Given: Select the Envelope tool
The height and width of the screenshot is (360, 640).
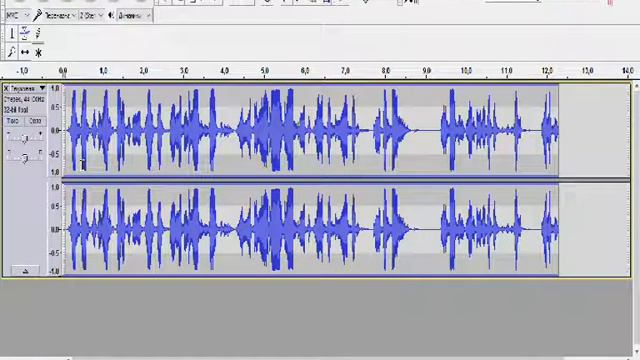Looking at the screenshot, I should (x=25, y=33).
